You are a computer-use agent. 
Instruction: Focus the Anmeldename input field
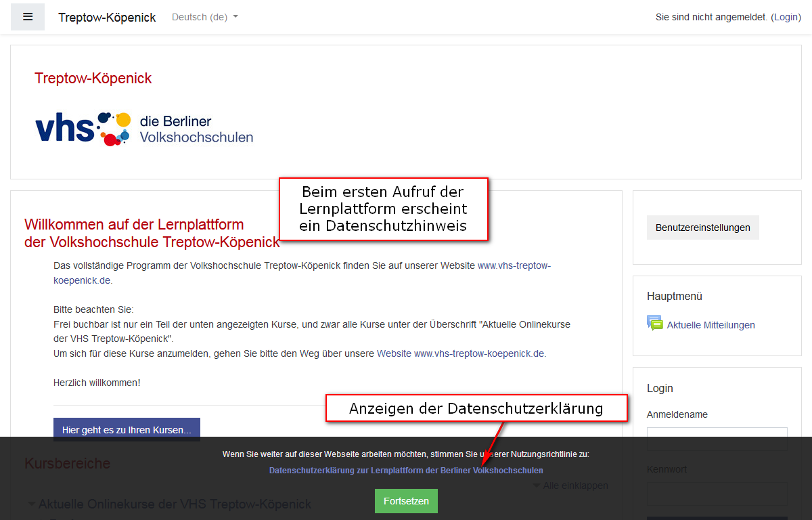click(x=717, y=437)
